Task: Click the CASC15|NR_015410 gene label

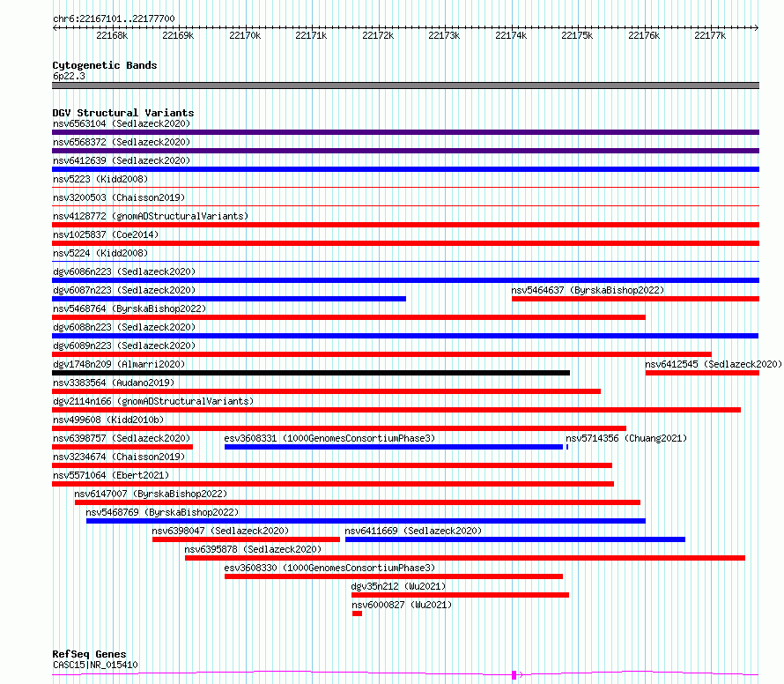Action: click(x=95, y=665)
